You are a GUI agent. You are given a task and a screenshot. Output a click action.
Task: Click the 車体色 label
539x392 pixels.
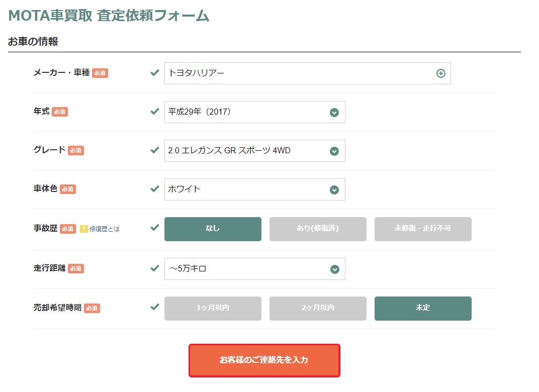45,188
